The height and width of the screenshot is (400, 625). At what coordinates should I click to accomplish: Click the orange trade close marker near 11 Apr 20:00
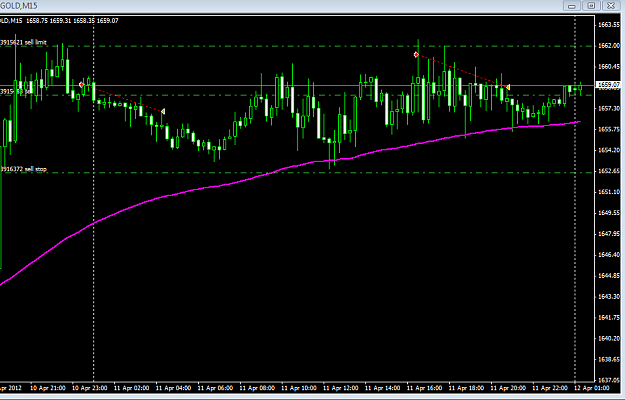pyautogui.click(x=508, y=87)
